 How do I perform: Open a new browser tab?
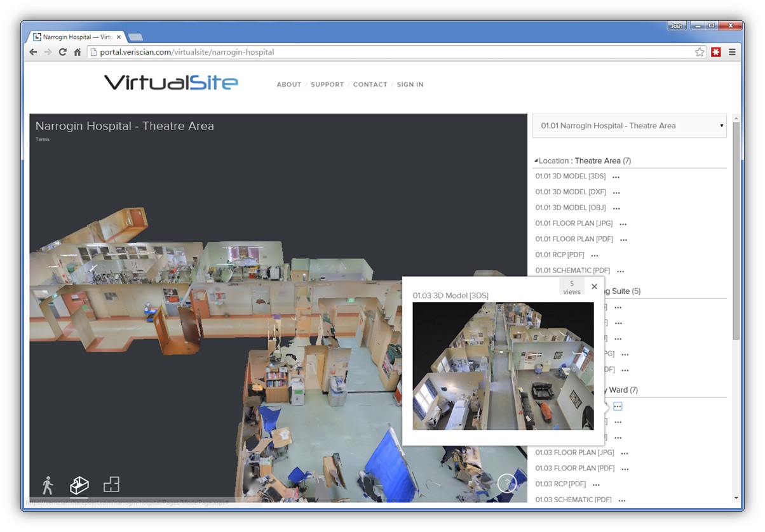coord(135,37)
